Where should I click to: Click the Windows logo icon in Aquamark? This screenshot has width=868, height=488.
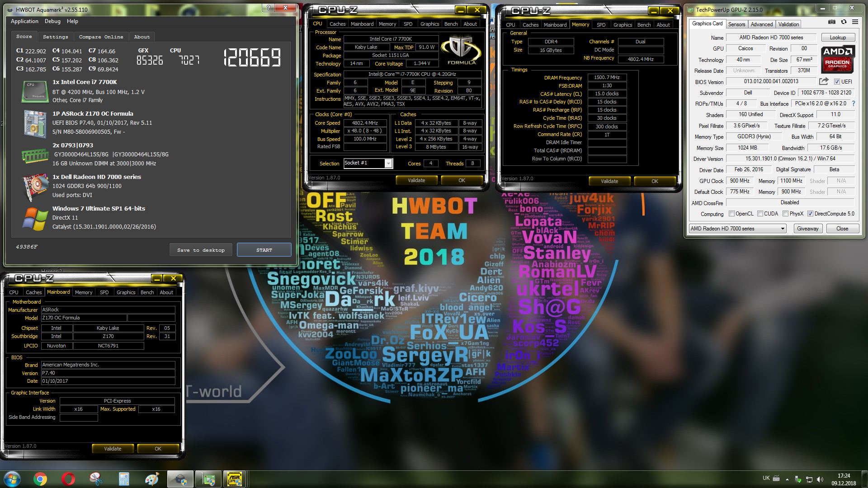coord(35,219)
